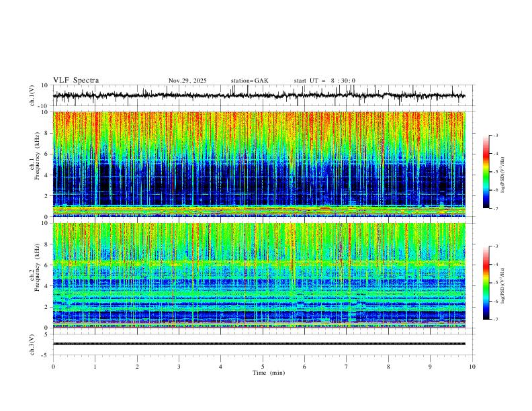The height and width of the screenshot is (411, 532).
Task: Click the "Time (min)" axis title
Action: click(x=269, y=373)
